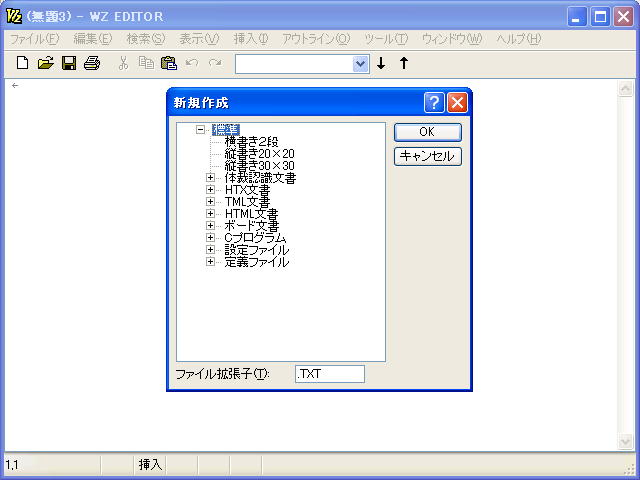
Task: Expand the 設定ファイル node
Action: click(210, 249)
